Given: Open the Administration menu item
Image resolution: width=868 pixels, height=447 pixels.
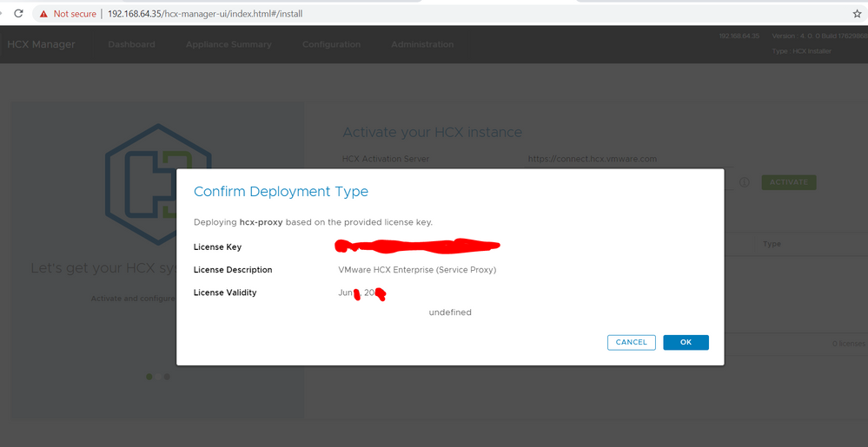Looking at the screenshot, I should coord(422,44).
